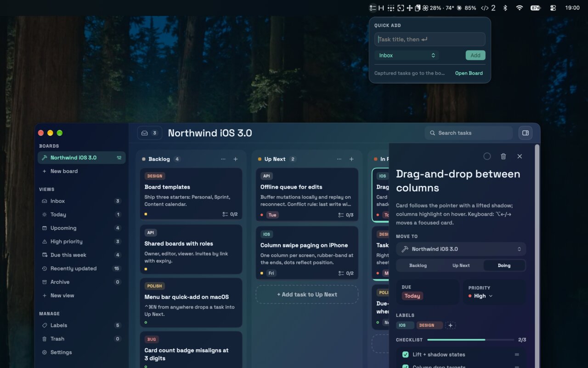Open the Due this week view

[81, 255]
